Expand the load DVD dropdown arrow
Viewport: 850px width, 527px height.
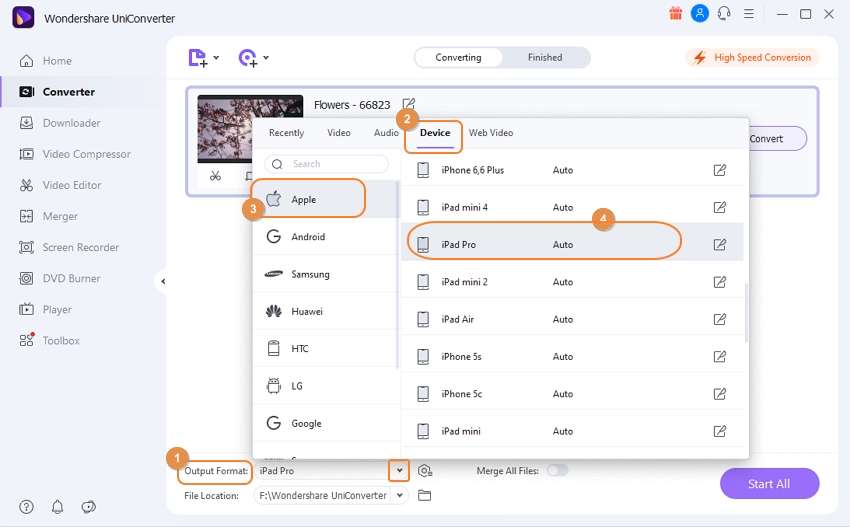click(266, 57)
